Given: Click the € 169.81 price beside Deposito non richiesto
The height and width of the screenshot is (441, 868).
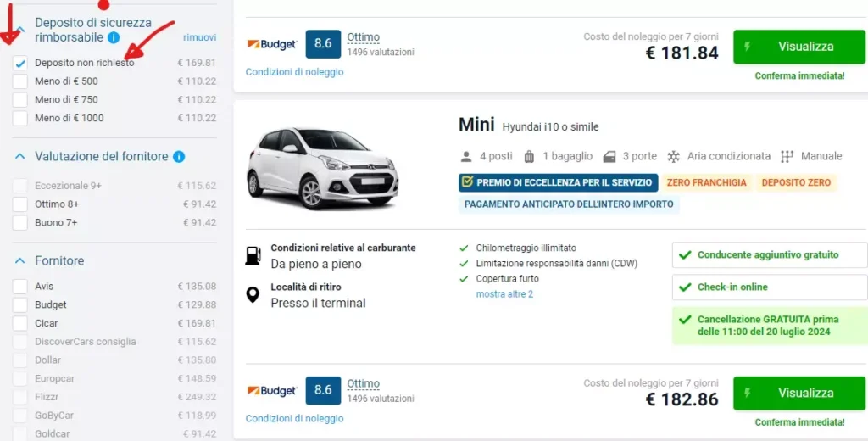Looking at the screenshot, I should pyautogui.click(x=197, y=63).
